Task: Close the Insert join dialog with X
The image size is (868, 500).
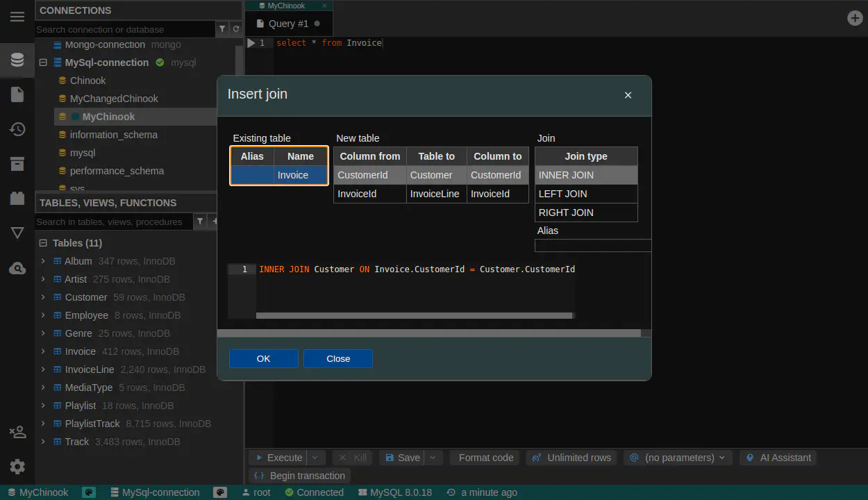Action: pos(628,95)
